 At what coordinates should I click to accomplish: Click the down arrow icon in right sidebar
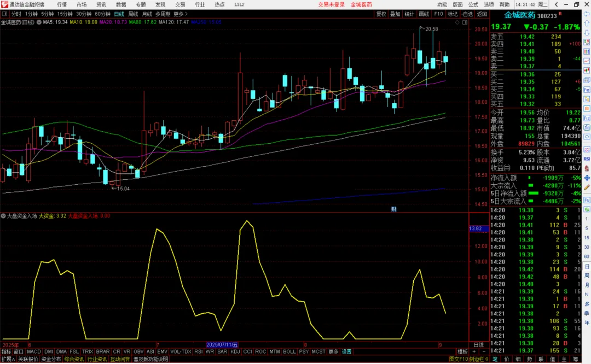[587, 33]
